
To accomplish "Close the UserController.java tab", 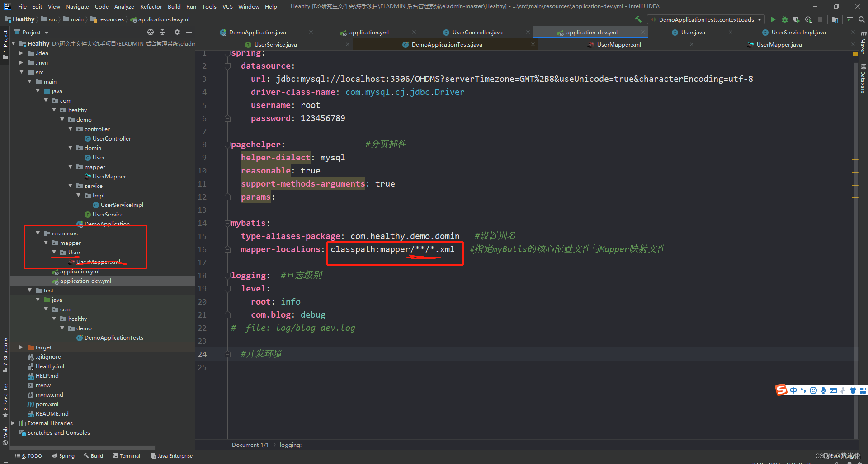I will tap(528, 32).
